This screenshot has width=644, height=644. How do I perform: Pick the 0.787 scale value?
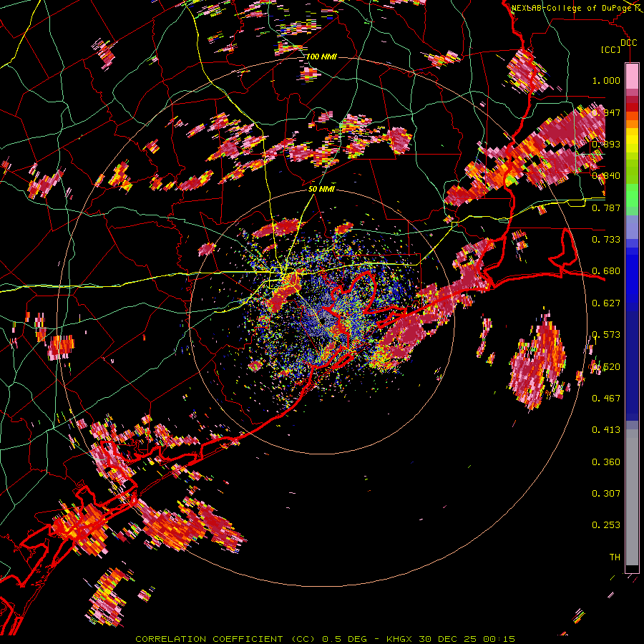(606, 208)
